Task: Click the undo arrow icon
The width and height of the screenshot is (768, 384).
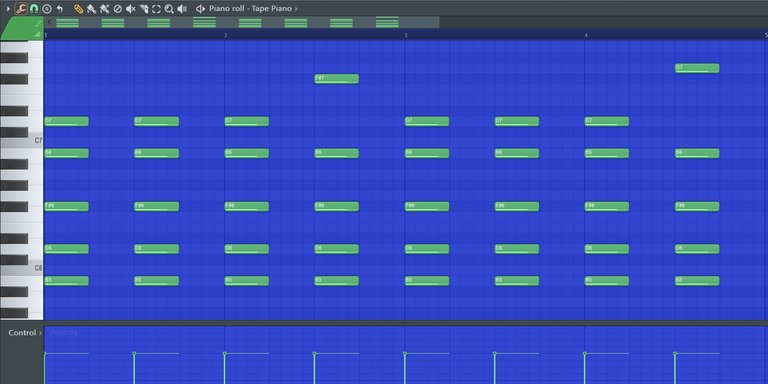Action: (x=60, y=8)
